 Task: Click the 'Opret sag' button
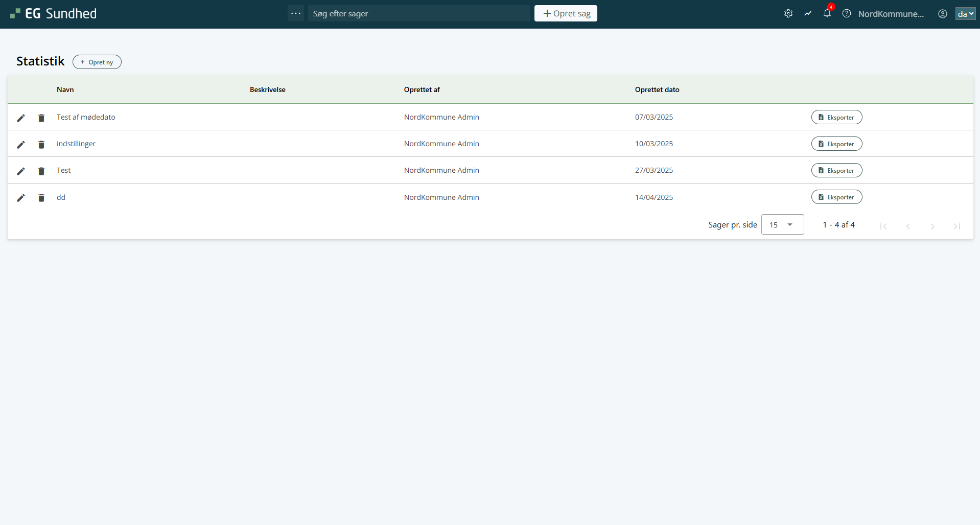[x=566, y=14]
